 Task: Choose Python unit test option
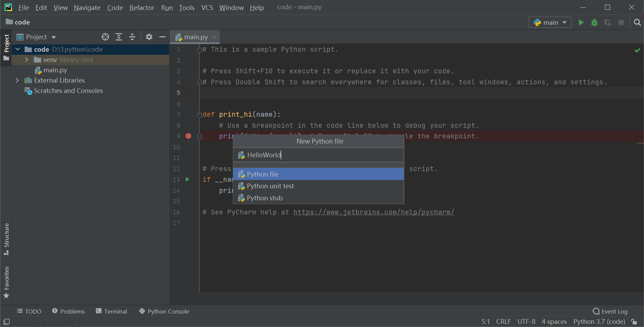(x=319, y=186)
